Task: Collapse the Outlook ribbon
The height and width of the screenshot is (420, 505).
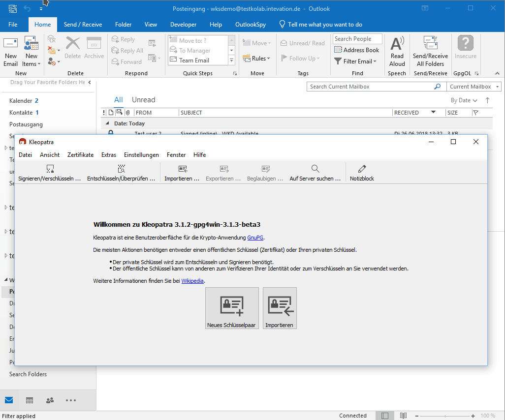Action: click(497, 74)
